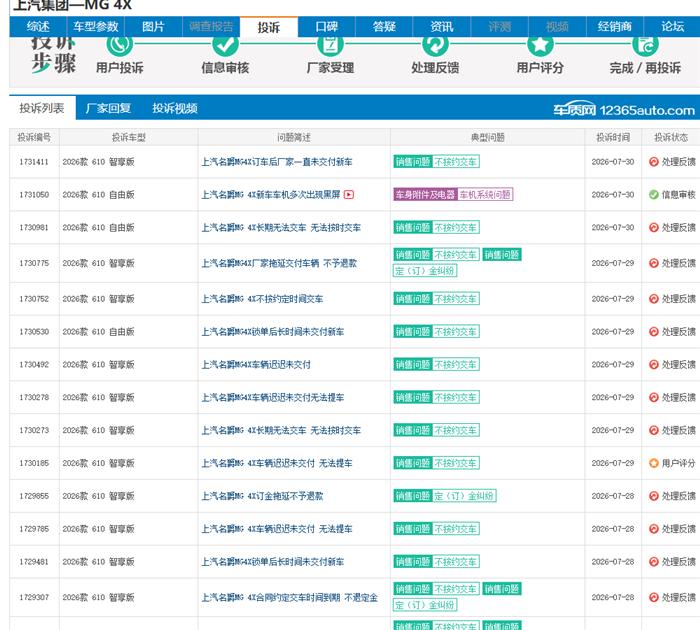
Task: Click the 用户评分 star step icon
Action: coord(540,45)
